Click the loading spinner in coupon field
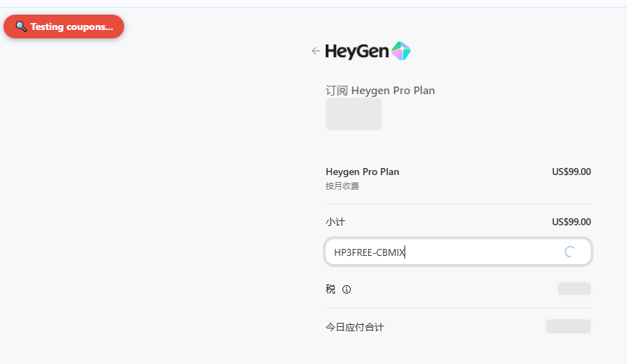The width and height of the screenshot is (627, 364). [x=570, y=252]
